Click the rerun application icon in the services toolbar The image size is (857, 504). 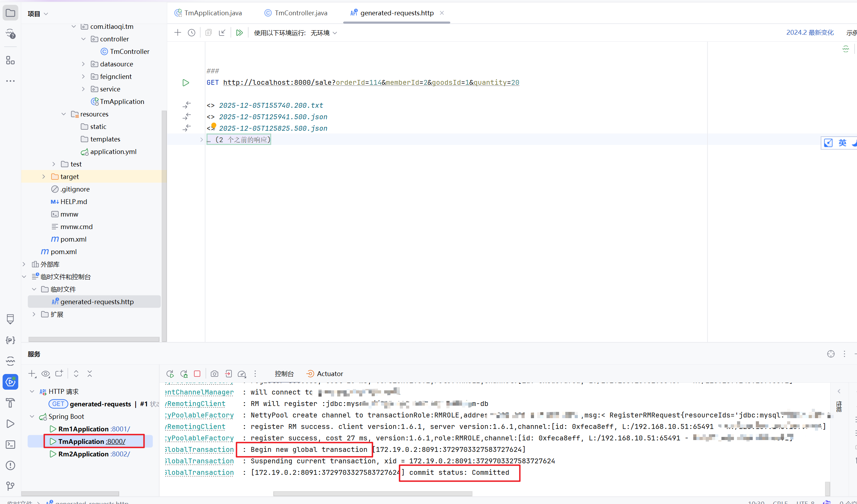170,374
